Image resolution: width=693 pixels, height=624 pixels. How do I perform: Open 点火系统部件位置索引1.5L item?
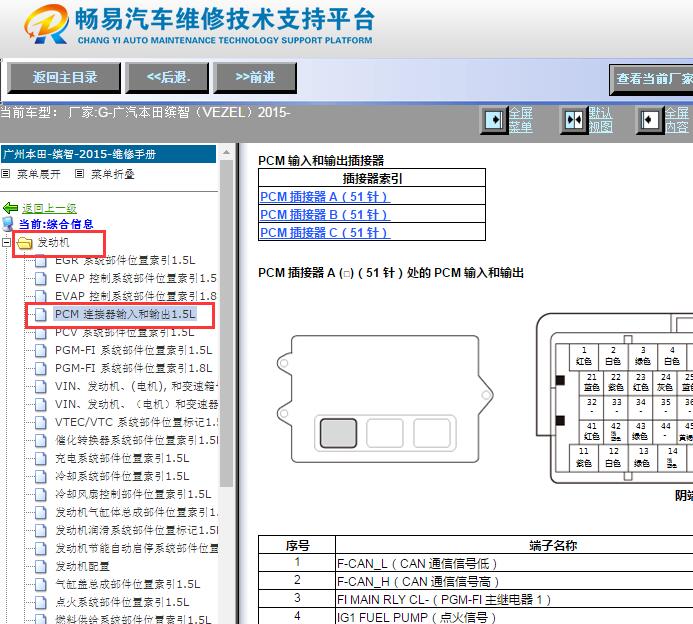[122, 603]
